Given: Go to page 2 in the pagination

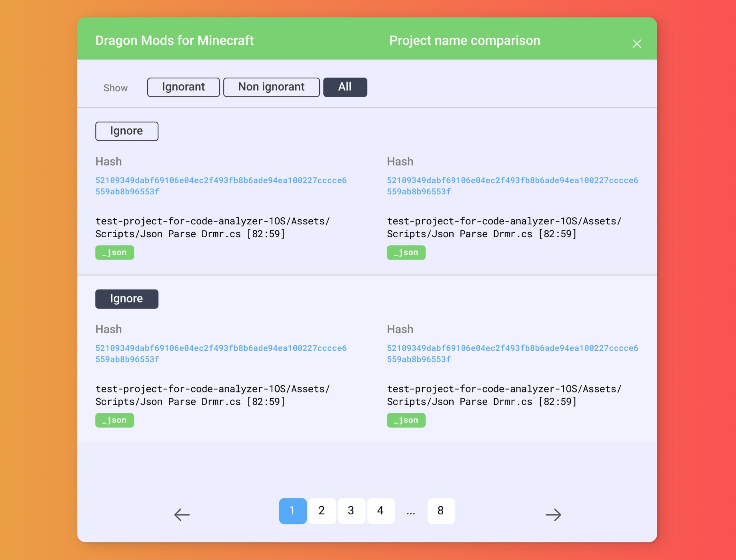Looking at the screenshot, I should [322, 511].
